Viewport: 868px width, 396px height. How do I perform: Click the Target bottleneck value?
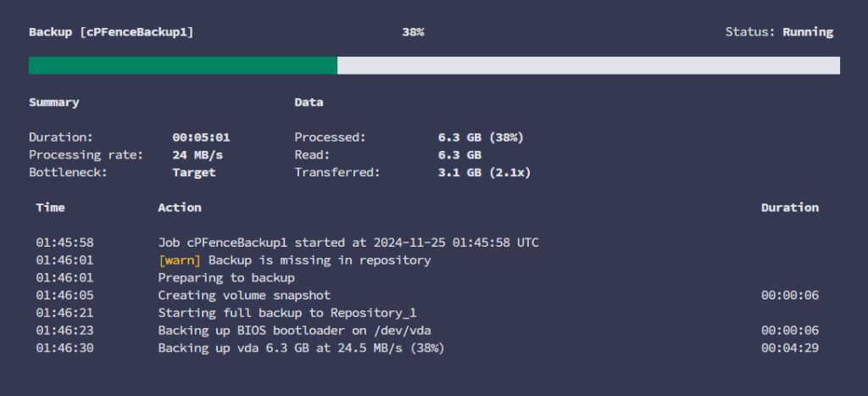(194, 173)
